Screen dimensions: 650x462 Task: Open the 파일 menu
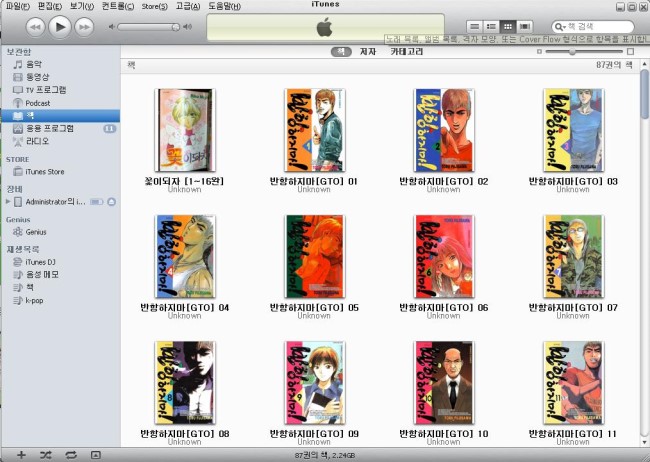18,6
